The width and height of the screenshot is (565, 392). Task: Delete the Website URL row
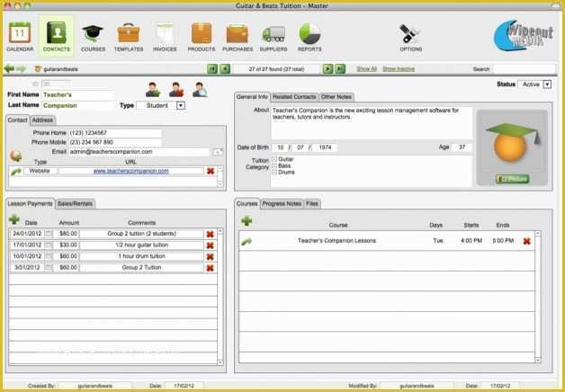[x=211, y=171]
